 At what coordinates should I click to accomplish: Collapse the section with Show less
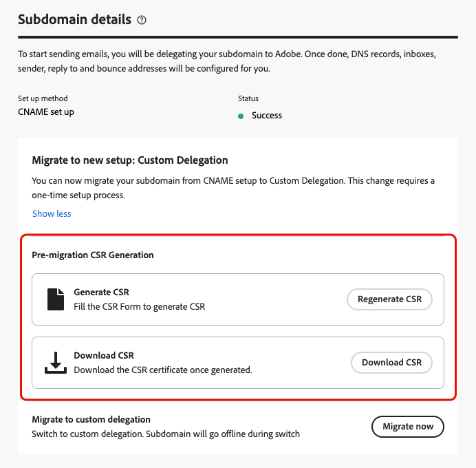[52, 213]
